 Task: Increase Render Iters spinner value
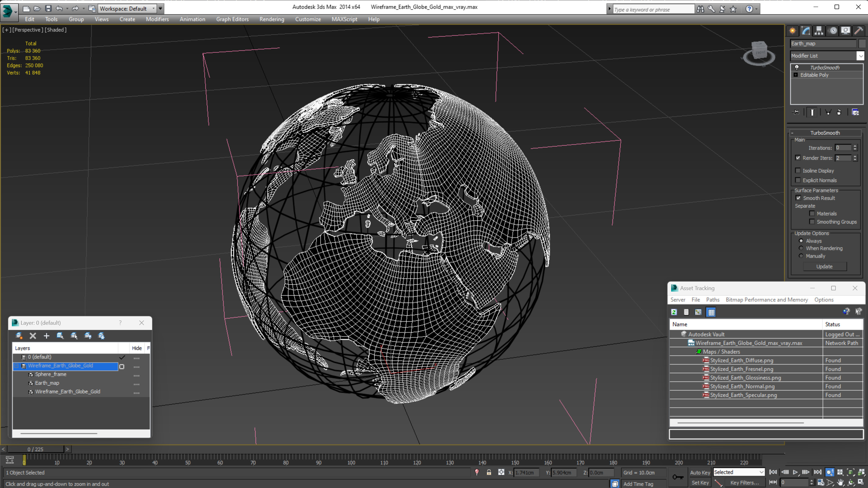tap(855, 156)
